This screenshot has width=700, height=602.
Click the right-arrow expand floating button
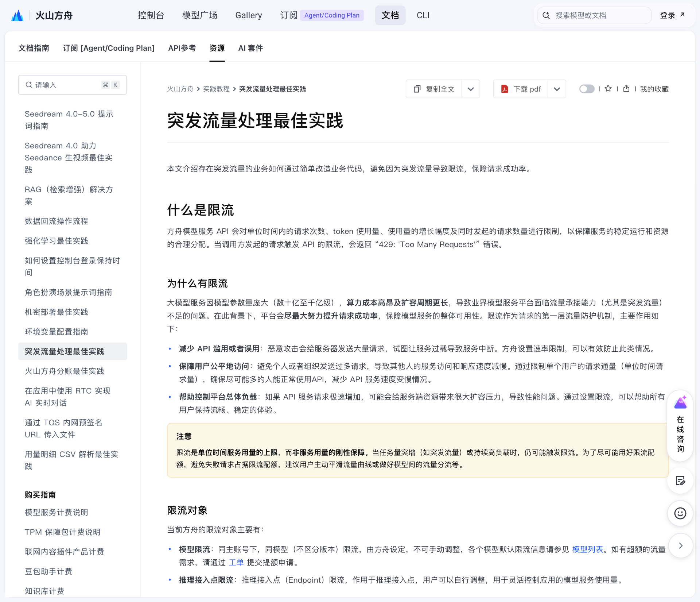(x=680, y=546)
